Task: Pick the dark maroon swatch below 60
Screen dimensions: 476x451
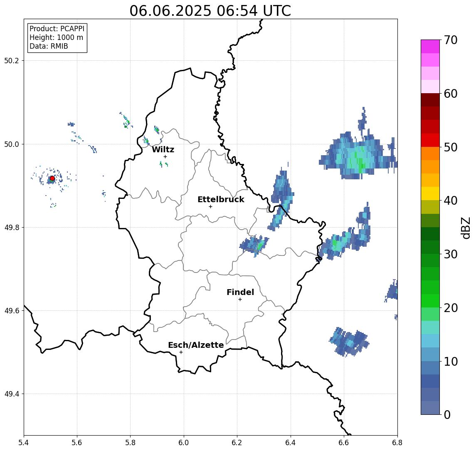Action: (x=430, y=100)
